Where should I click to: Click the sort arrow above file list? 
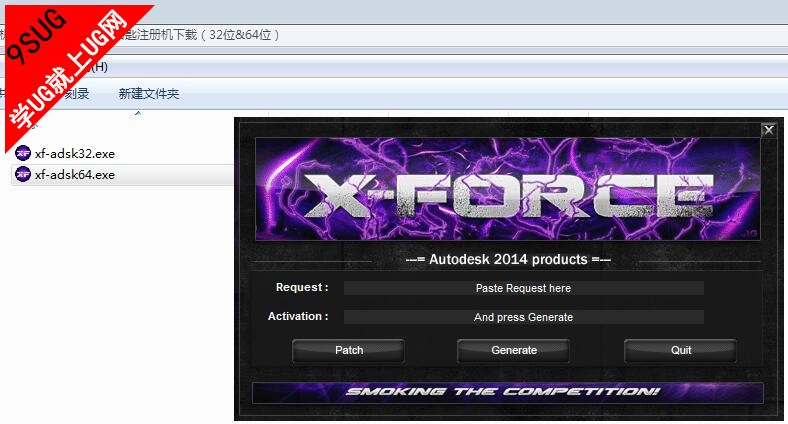[138, 114]
